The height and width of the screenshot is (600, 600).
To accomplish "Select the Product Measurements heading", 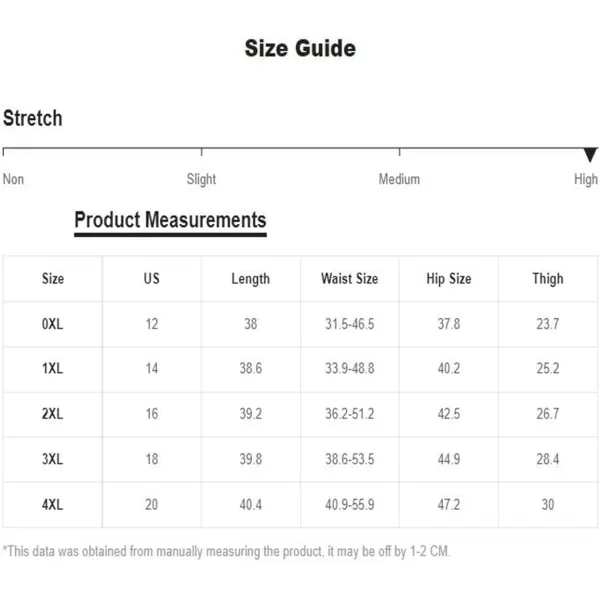I will point(170,220).
